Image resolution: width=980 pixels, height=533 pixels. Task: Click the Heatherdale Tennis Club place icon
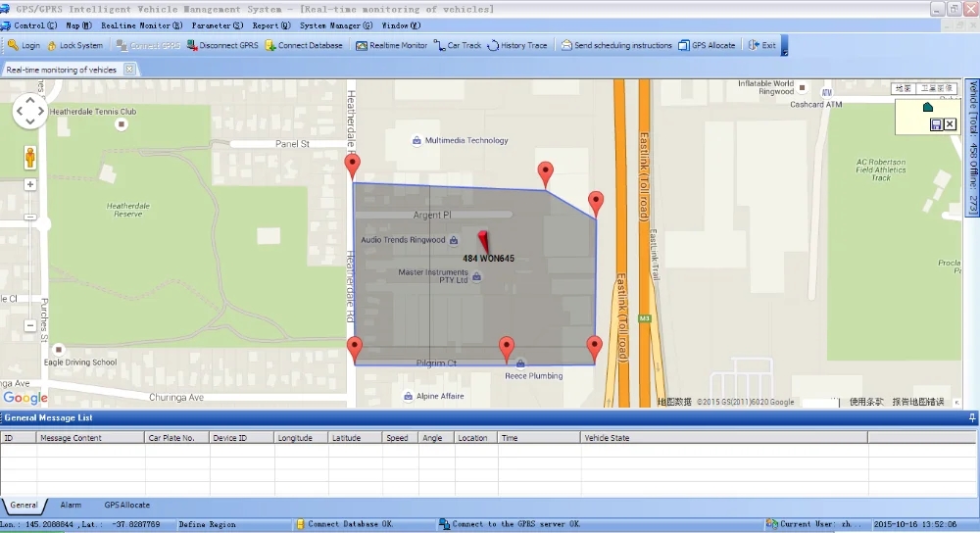[122, 124]
